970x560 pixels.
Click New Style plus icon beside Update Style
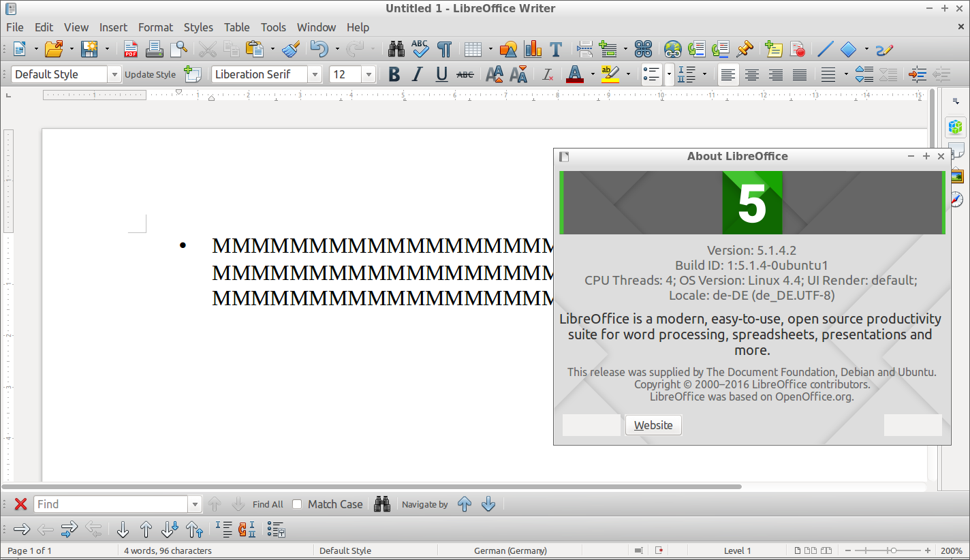[x=193, y=74]
